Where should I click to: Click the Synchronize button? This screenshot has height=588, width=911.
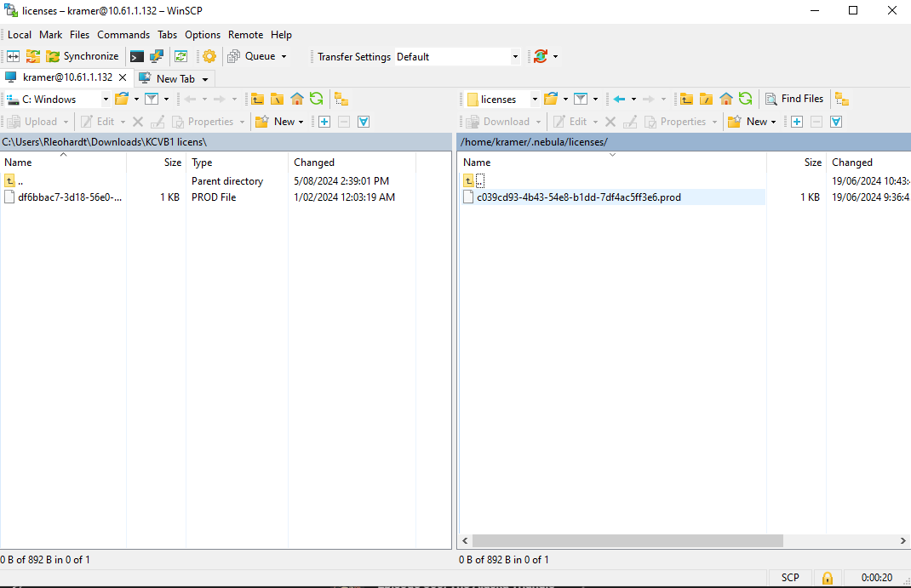point(83,56)
